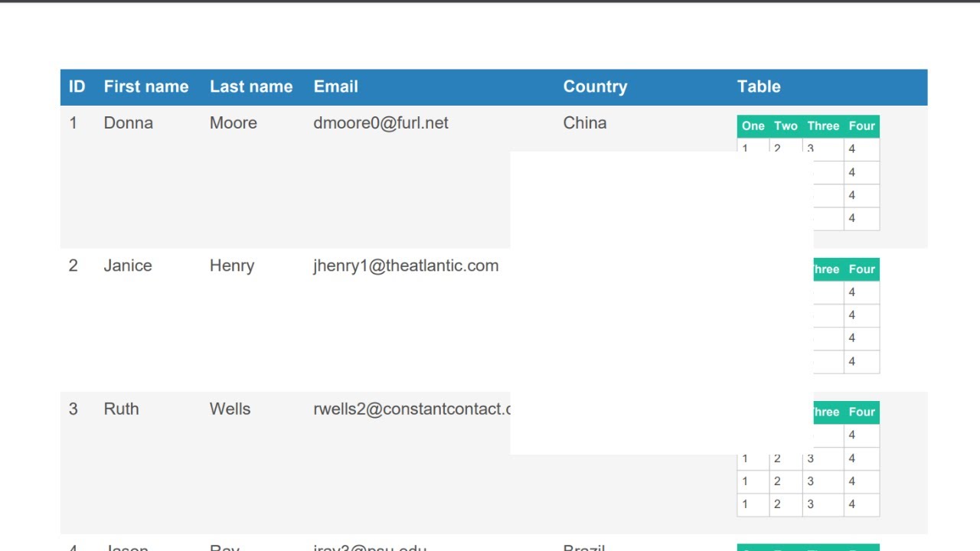The height and width of the screenshot is (551, 980).
Task: Click the email jhenry1@theatlantic.com
Action: tap(406, 266)
